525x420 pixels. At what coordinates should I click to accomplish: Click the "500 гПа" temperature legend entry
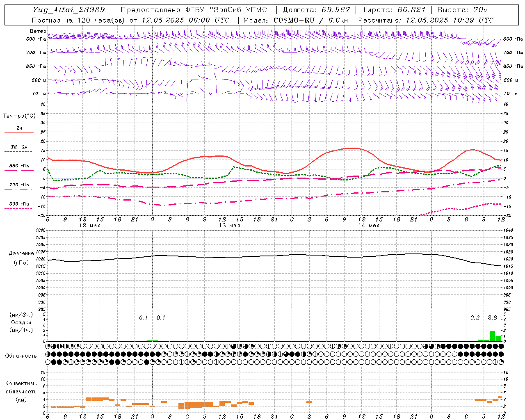[x=19, y=204]
